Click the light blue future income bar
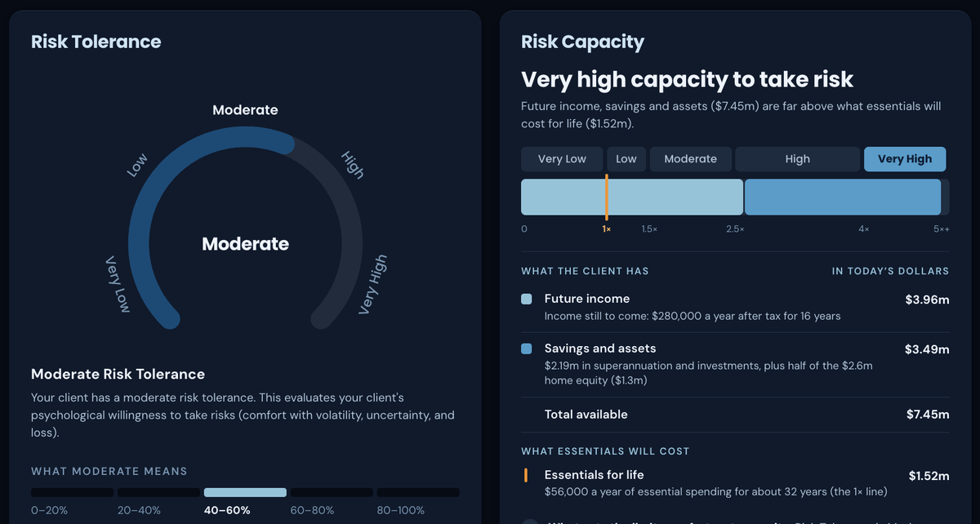980x524 pixels. (x=632, y=197)
